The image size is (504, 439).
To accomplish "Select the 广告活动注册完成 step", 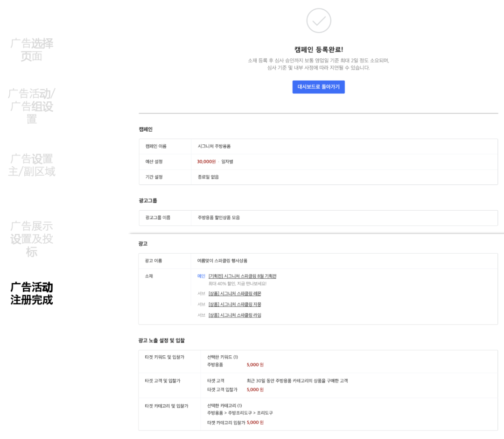I will [x=32, y=293].
